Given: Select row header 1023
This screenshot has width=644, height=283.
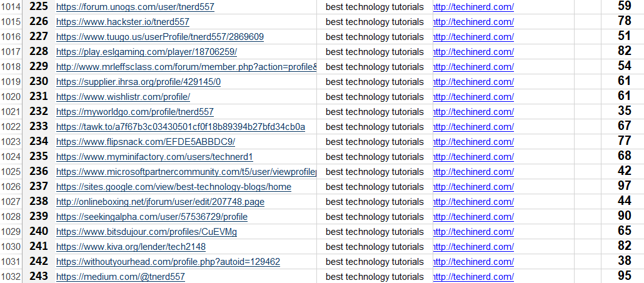Looking at the screenshot, I should (x=11, y=142).
